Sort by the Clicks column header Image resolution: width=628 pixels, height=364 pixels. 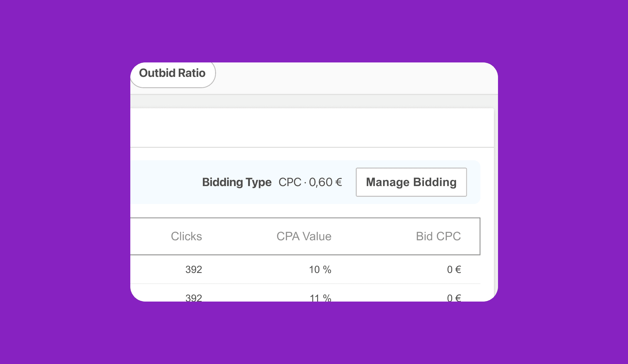tap(186, 236)
